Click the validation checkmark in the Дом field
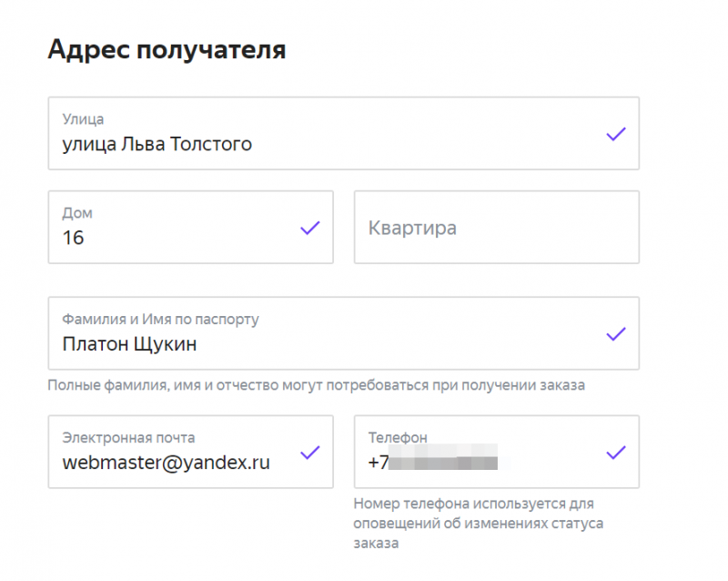728x581 pixels. pyautogui.click(x=310, y=228)
